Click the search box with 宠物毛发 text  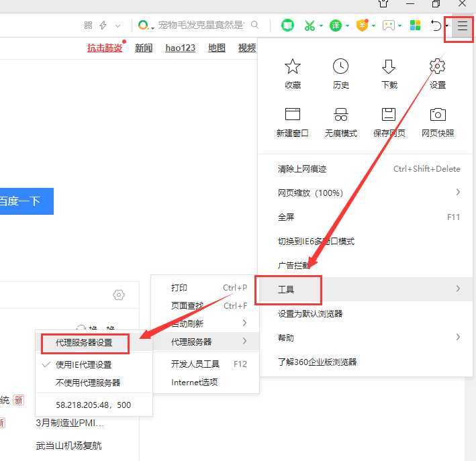tap(201, 25)
